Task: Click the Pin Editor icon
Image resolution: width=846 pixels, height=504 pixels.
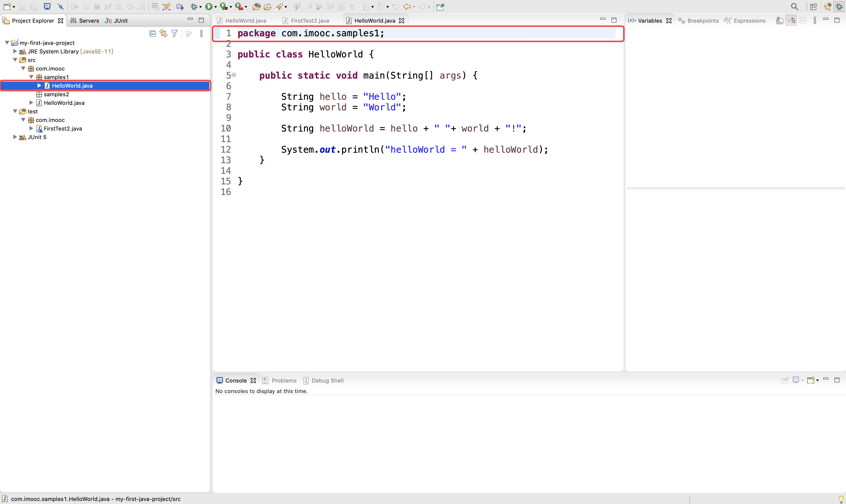Action: point(440,7)
